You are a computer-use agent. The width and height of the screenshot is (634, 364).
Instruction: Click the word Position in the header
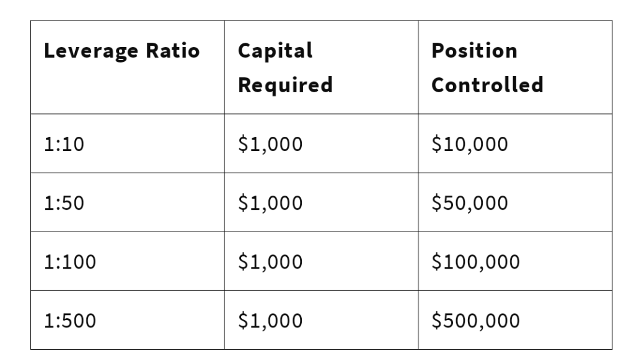474,51
